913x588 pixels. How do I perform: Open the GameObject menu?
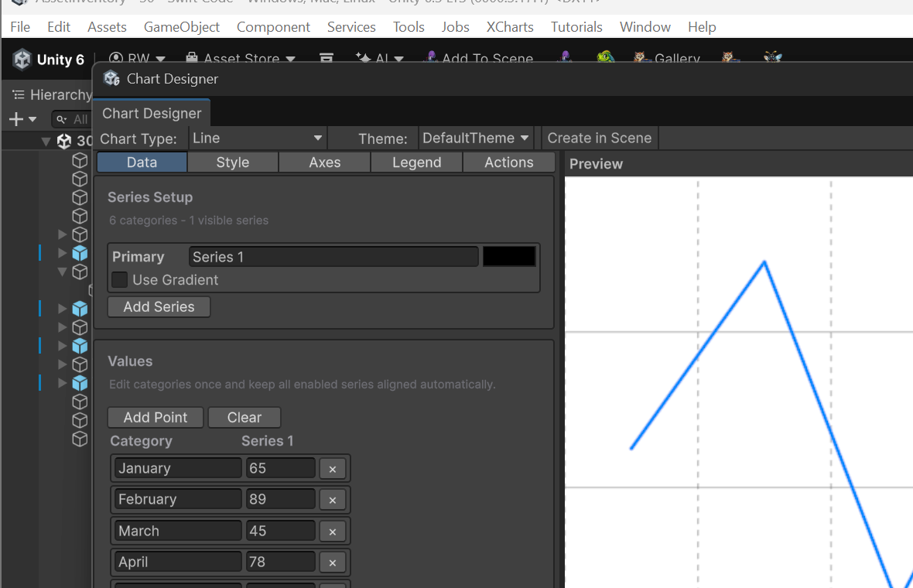[x=182, y=27]
